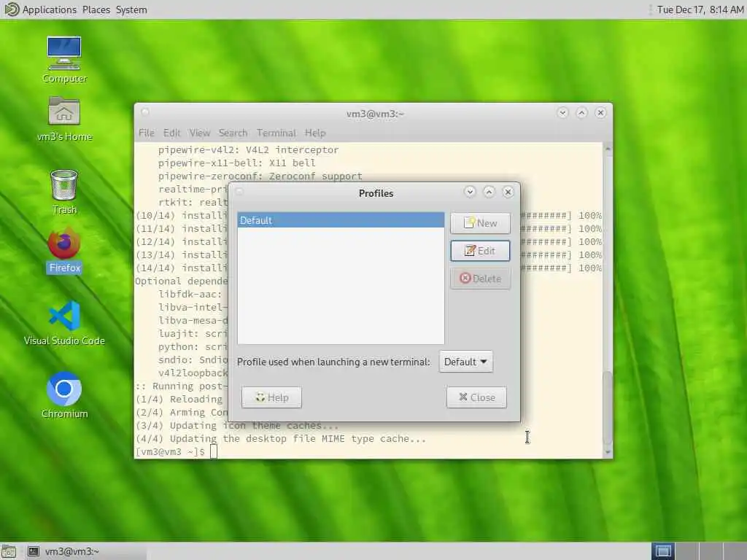Open the terminal Edit menu

click(x=171, y=133)
